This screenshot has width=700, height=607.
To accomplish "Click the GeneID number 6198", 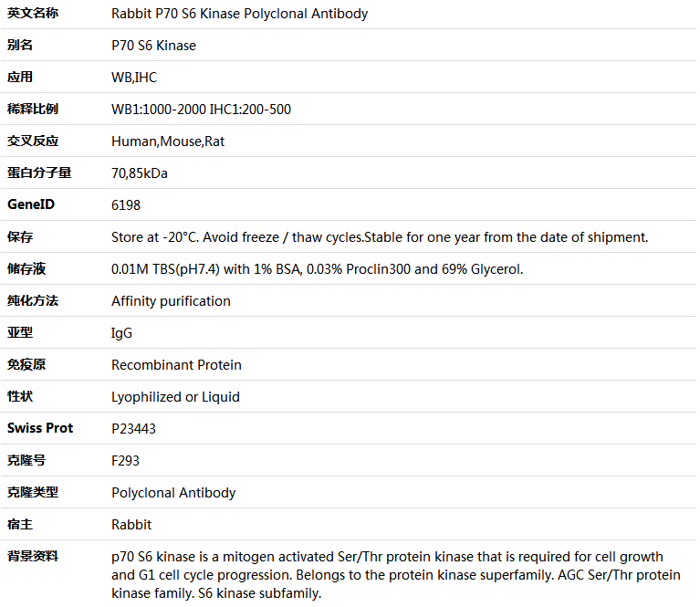I will click(x=126, y=205).
